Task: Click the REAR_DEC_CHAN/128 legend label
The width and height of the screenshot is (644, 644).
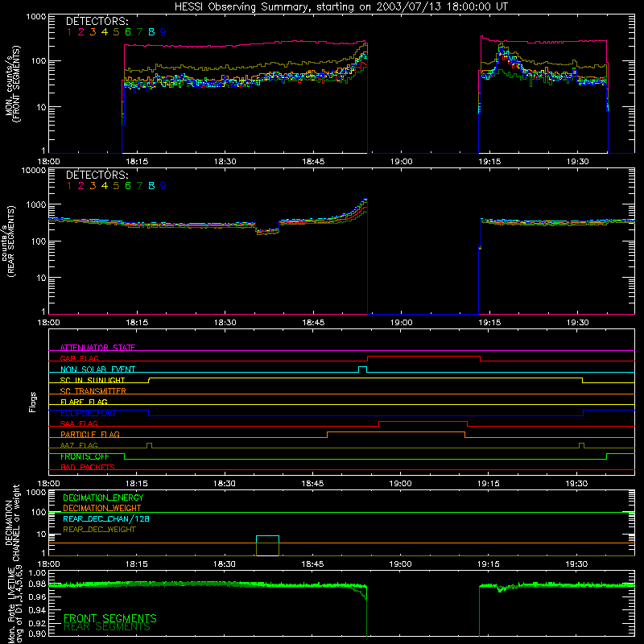Action: pyautogui.click(x=106, y=518)
